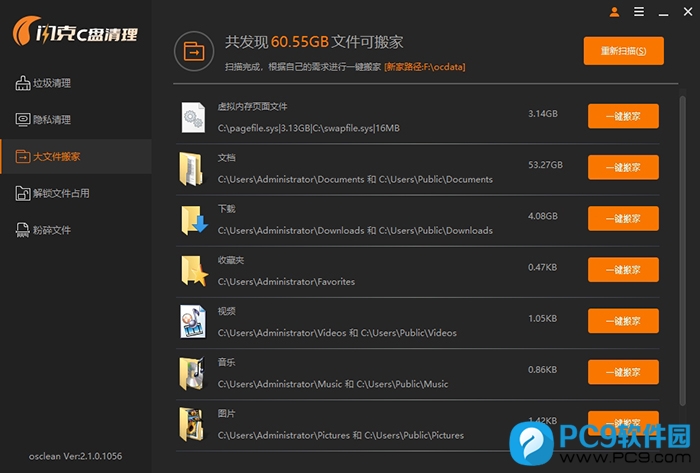Click the 粉碎文件 shredder icon
This screenshot has height=473, width=700.
coord(23,230)
